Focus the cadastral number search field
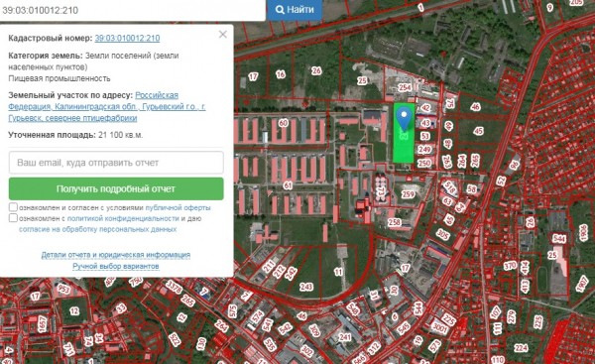 click(132, 10)
